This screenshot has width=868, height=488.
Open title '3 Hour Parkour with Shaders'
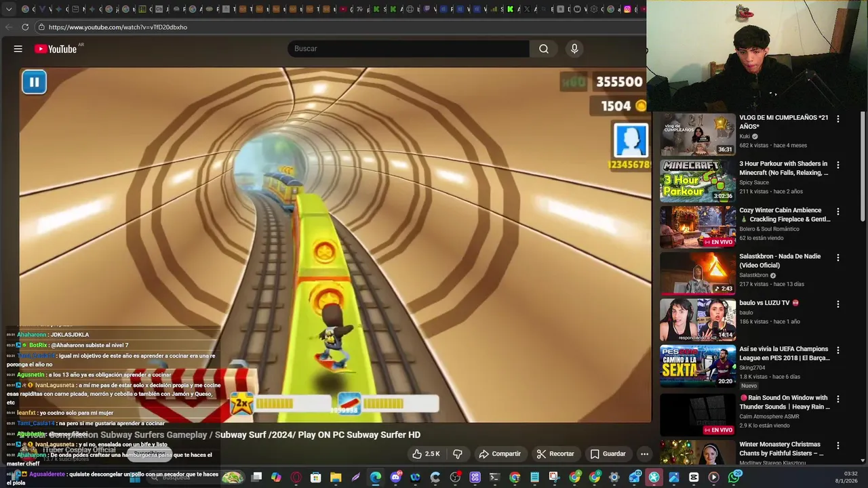(783, 168)
